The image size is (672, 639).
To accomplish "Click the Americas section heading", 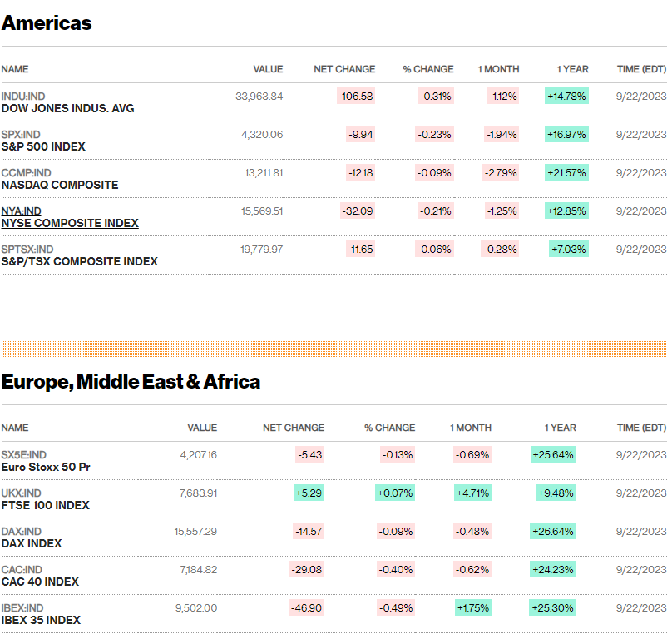I will [x=47, y=22].
